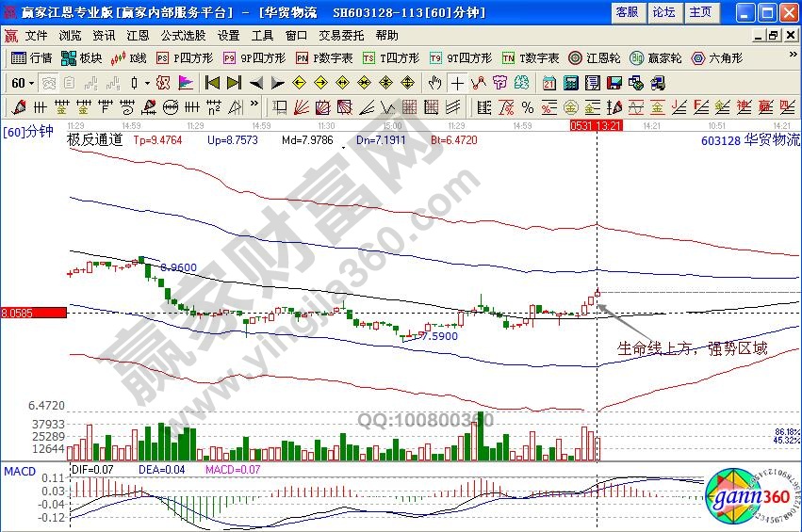Select the percent line drawing tool
The image size is (802, 532).
tap(527, 106)
